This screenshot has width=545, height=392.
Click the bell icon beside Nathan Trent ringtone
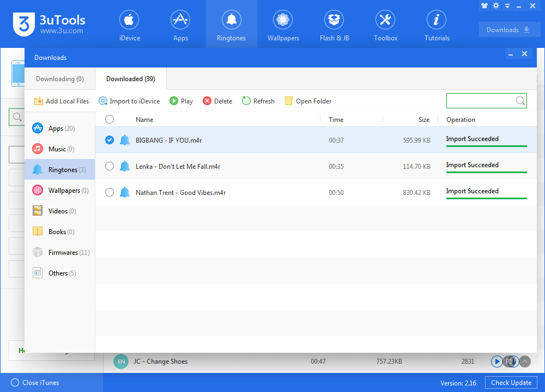[x=125, y=192]
